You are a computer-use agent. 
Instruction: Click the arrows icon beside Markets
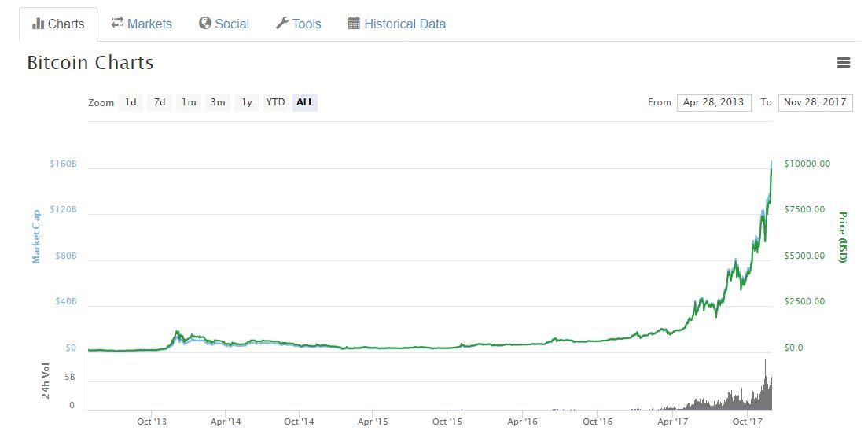(x=117, y=23)
